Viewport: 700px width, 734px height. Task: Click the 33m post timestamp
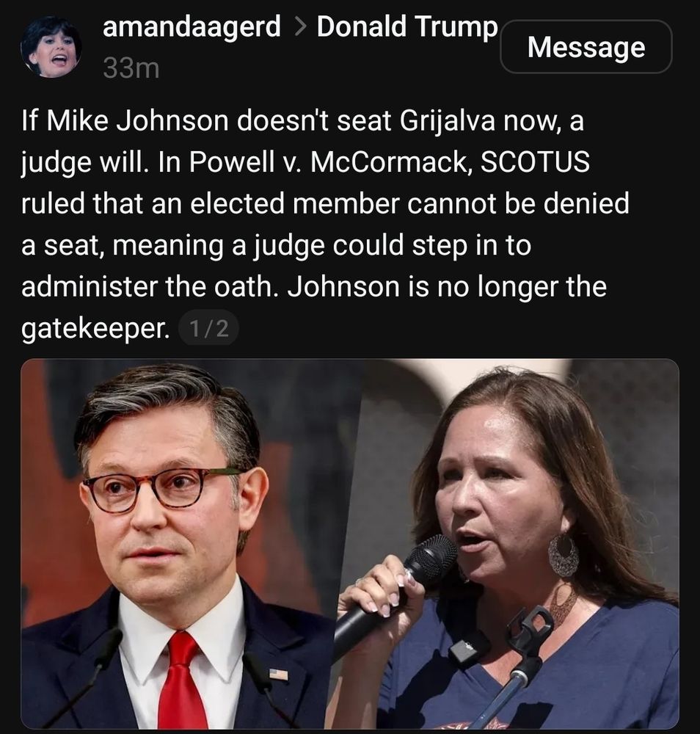point(131,69)
